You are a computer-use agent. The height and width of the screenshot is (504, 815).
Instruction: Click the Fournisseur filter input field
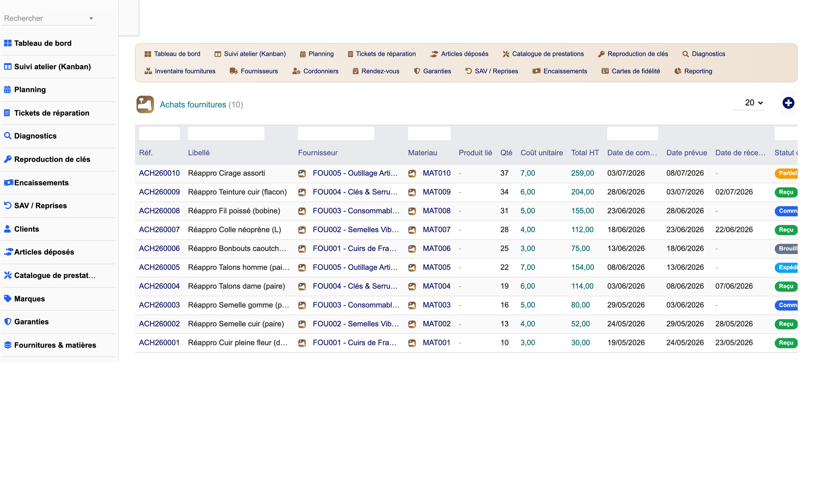[336, 134]
